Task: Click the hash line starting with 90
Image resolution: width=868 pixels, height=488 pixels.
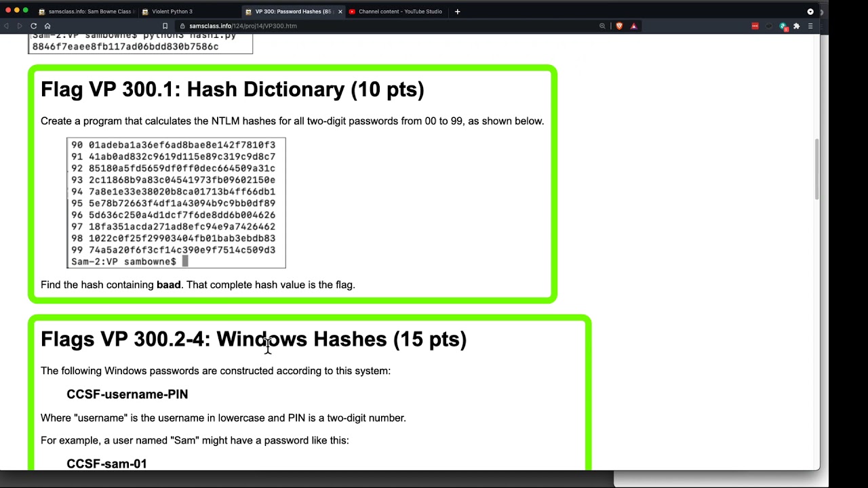Action: click(x=173, y=145)
